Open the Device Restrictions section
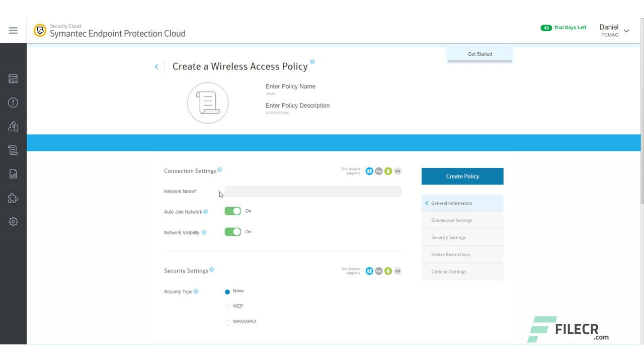This screenshot has height=362, width=644. pos(449,254)
